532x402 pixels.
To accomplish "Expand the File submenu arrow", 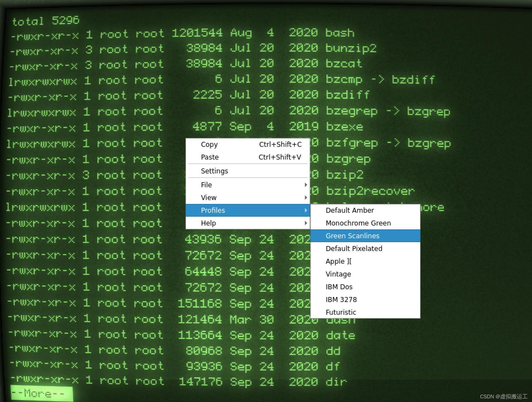I will (x=306, y=185).
